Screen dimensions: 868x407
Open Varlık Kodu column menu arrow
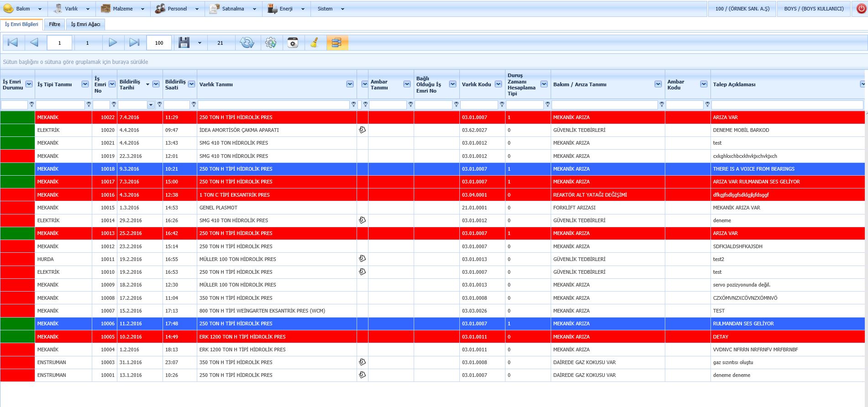498,84
